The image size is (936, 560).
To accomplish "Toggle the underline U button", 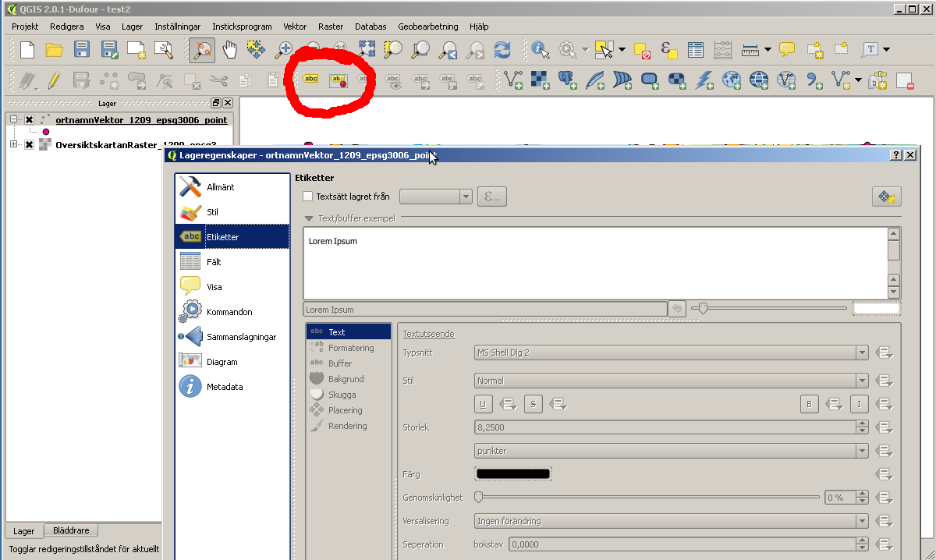I will click(484, 404).
